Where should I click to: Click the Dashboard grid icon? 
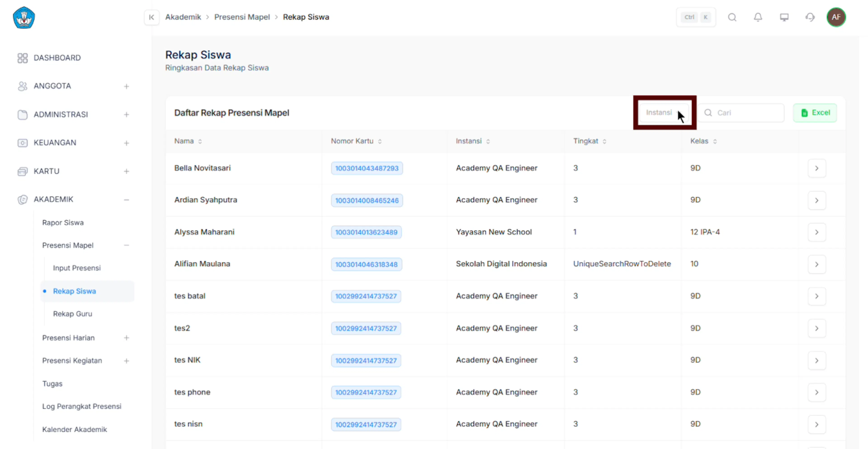pyautogui.click(x=23, y=58)
